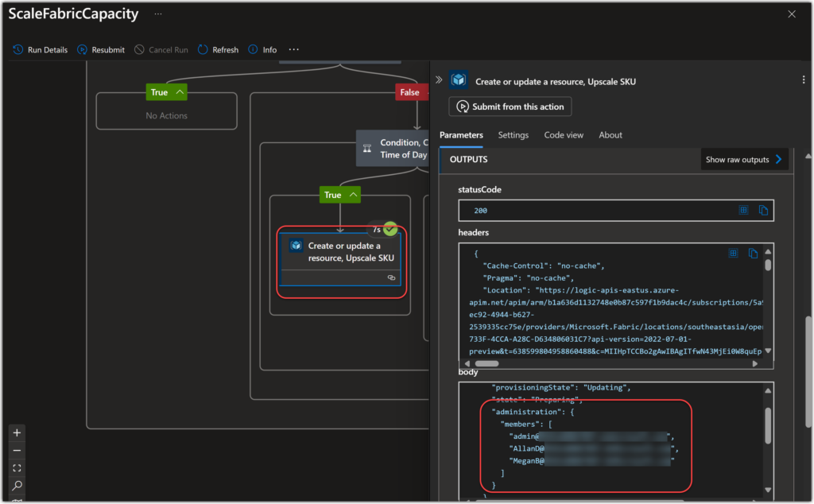The height and width of the screenshot is (504, 814).
Task: Close the ScaleFabricCapacity blade
Action: 792,14
